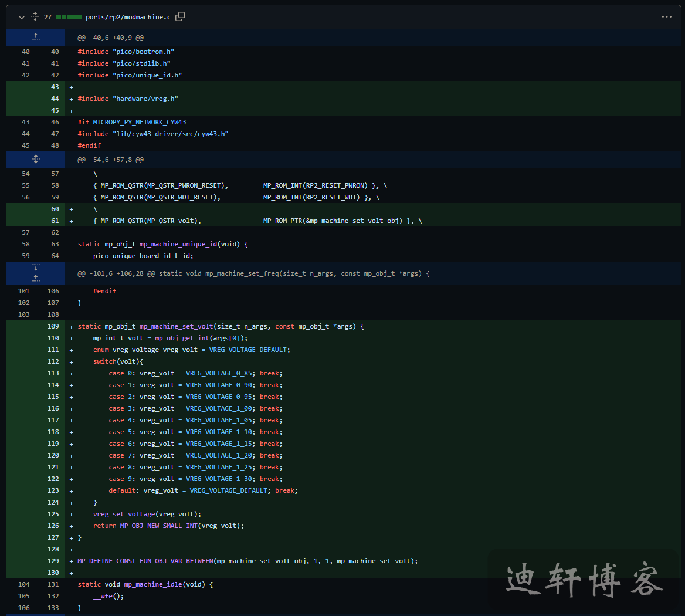Click the green diffstat squares
This screenshot has height=616, width=685.
69,17
